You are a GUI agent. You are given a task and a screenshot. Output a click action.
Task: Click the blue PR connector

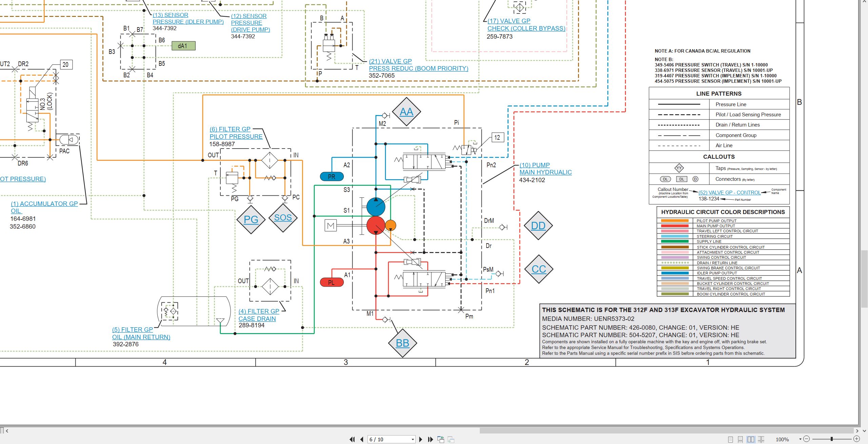tap(332, 176)
